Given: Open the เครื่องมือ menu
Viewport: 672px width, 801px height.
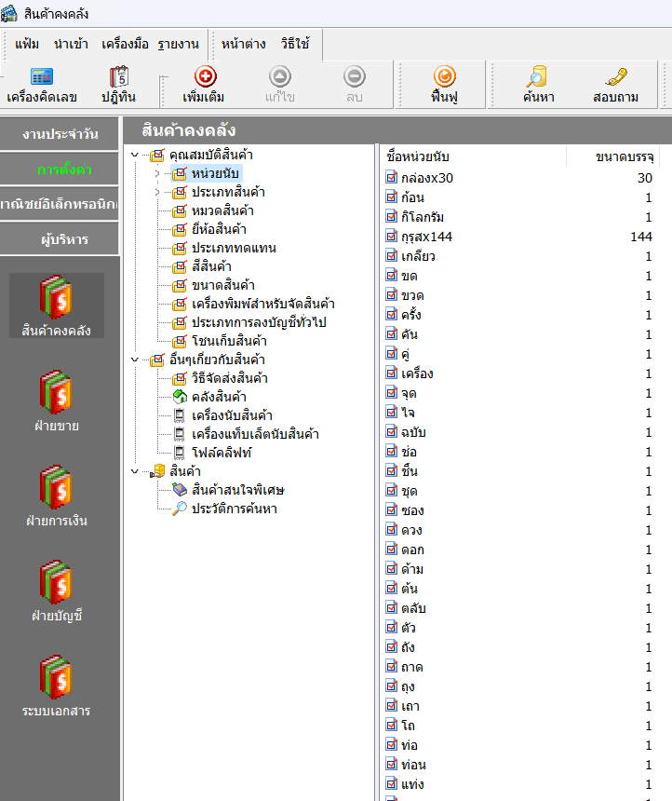Looking at the screenshot, I should tap(125, 44).
